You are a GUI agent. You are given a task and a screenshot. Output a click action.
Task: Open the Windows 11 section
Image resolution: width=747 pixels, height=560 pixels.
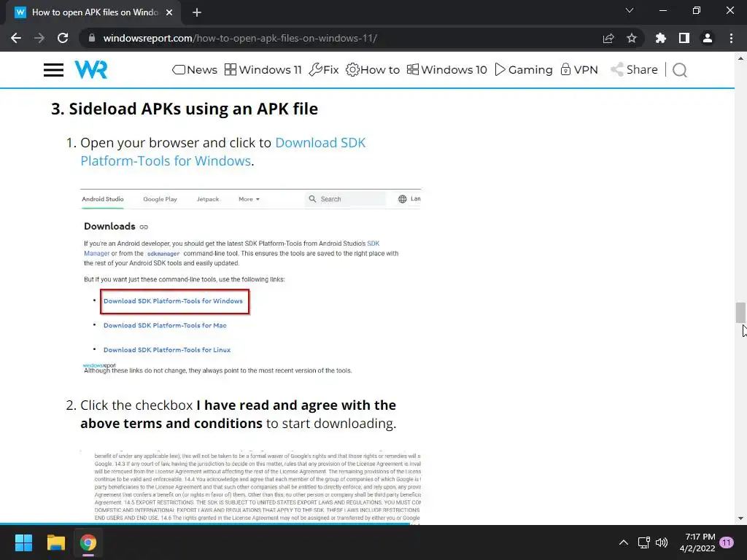(x=263, y=70)
